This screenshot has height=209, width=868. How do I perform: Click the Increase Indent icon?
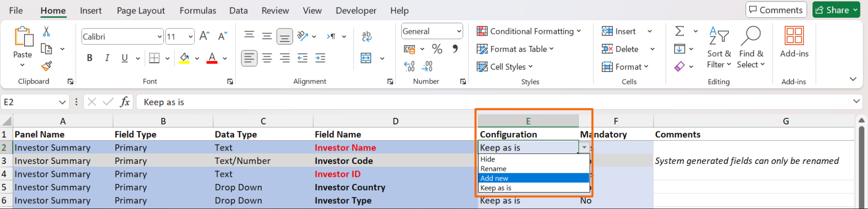[320, 58]
